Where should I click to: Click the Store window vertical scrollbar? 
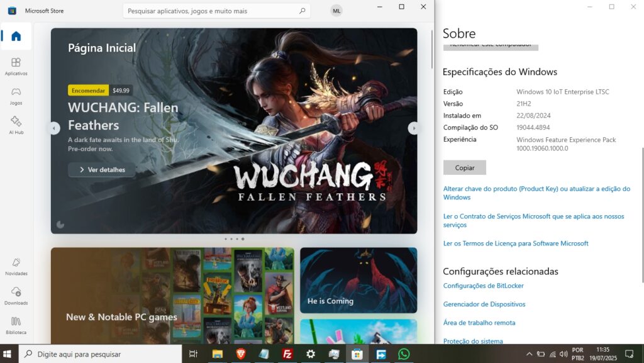[x=431, y=49]
